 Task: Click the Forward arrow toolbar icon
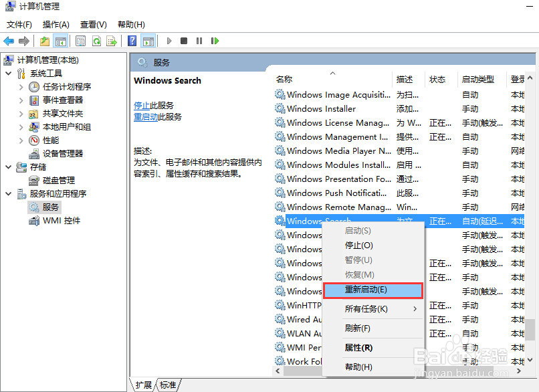(23, 41)
